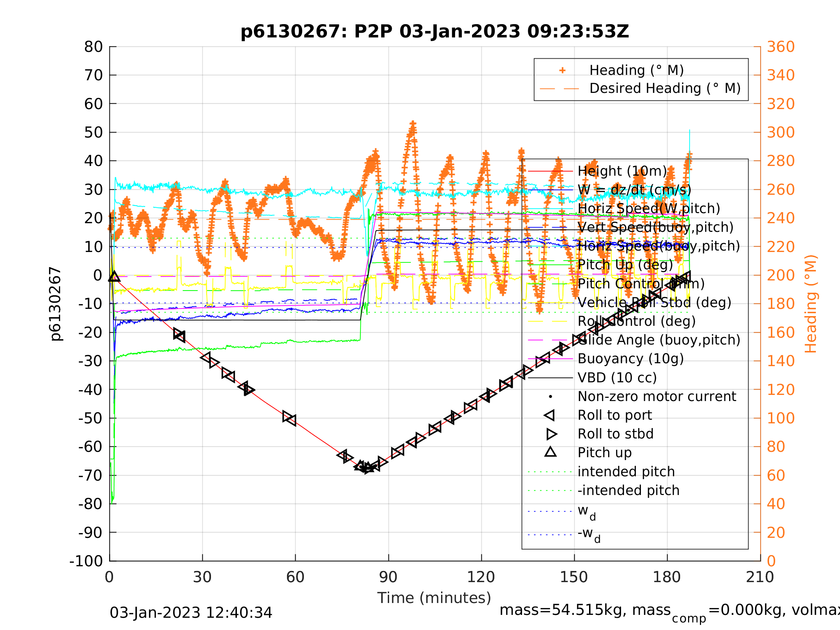Click the intended pitch legend entry
This screenshot has height=630, width=840.
point(626,472)
